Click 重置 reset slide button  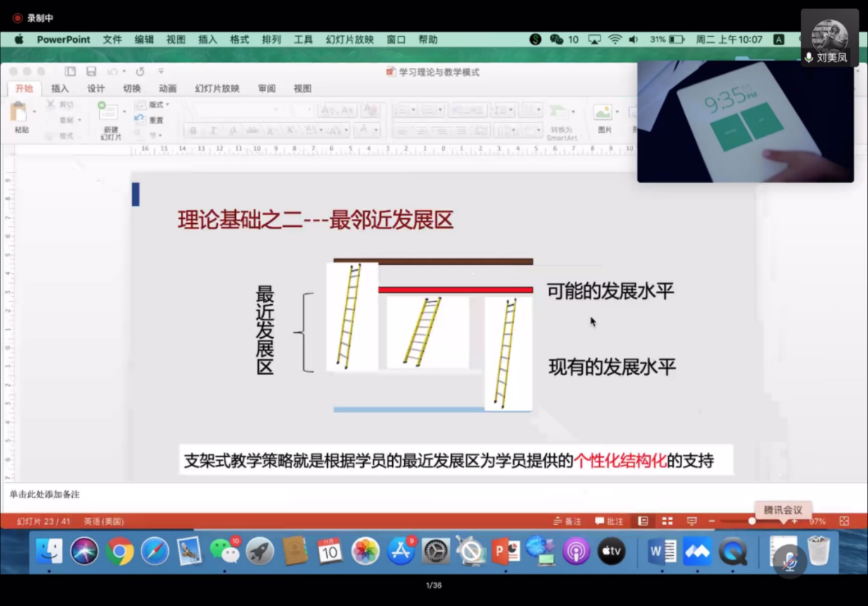(156, 120)
